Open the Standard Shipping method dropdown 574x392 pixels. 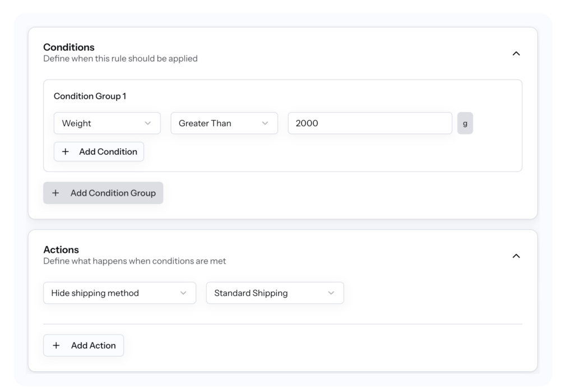[275, 293]
